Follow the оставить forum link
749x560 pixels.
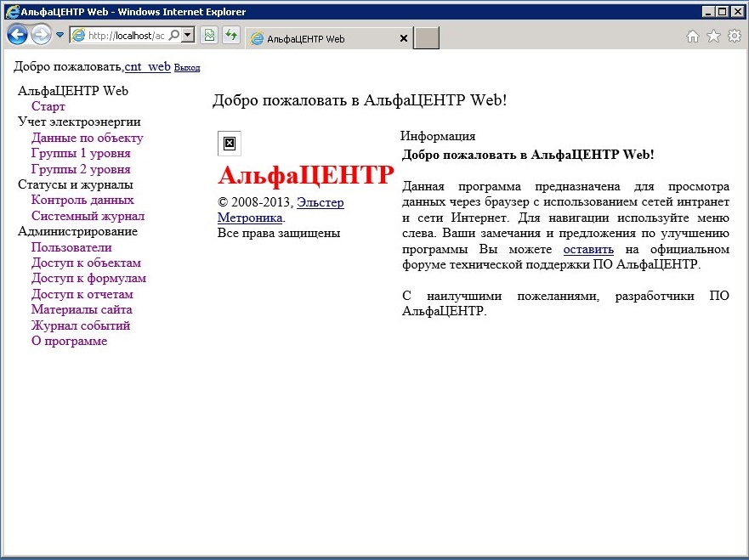588,250
